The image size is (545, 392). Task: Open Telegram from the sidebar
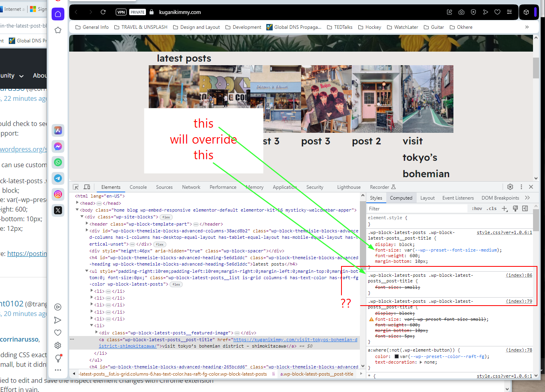(58, 178)
